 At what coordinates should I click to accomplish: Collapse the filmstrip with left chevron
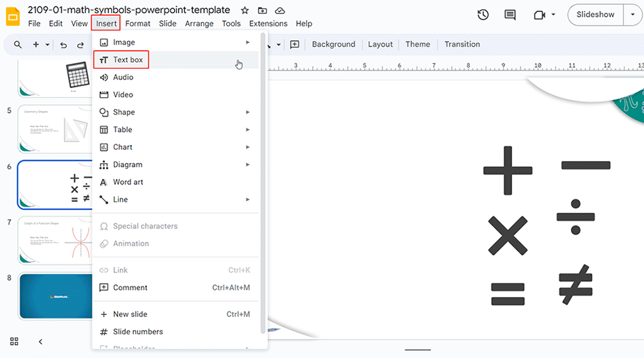click(x=40, y=341)
